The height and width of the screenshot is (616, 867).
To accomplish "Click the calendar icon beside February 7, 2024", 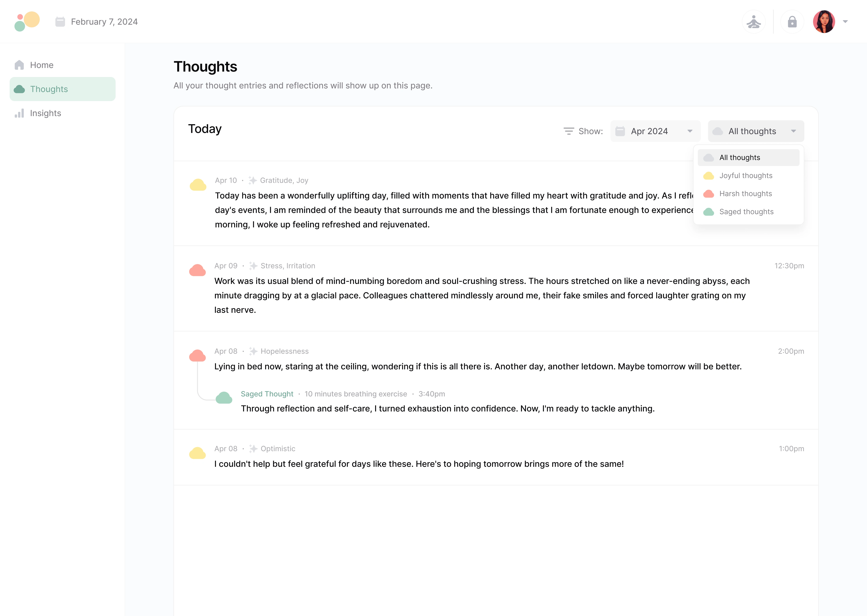I will [60, 22].
